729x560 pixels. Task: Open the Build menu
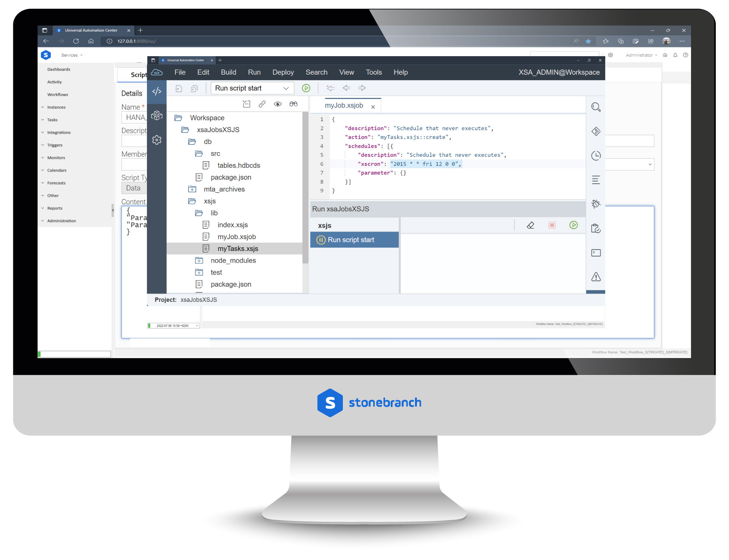click(229, 72)
